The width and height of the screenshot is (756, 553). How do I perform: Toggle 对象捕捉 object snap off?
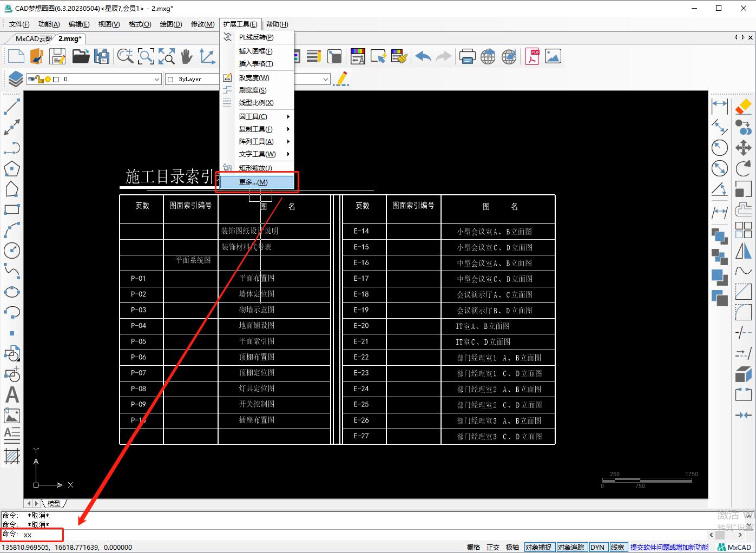(x=538, y=547)
